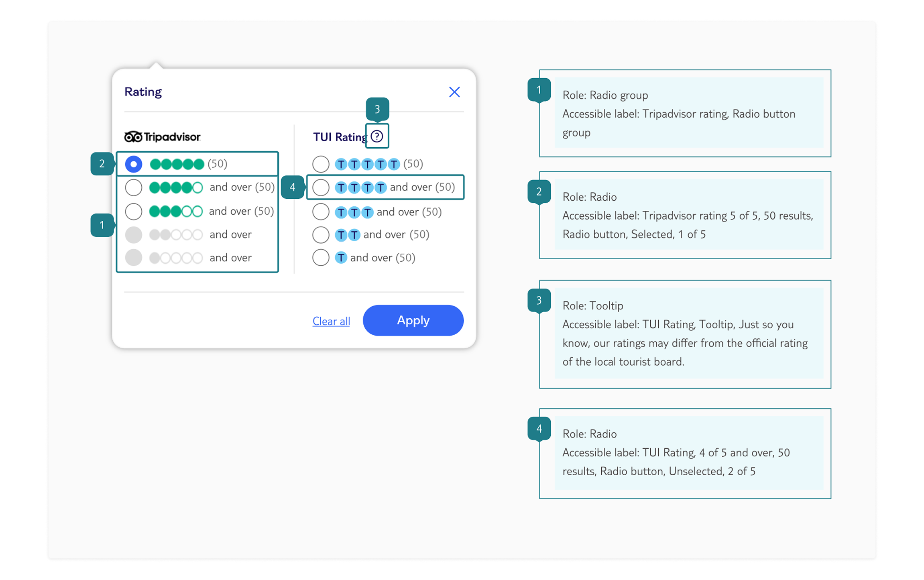Image resolution: width=924 pixels, height=580 pixels.
Task: Select Tripadvisor 5 of 5 rating radio
Action: tap(134, 164)
